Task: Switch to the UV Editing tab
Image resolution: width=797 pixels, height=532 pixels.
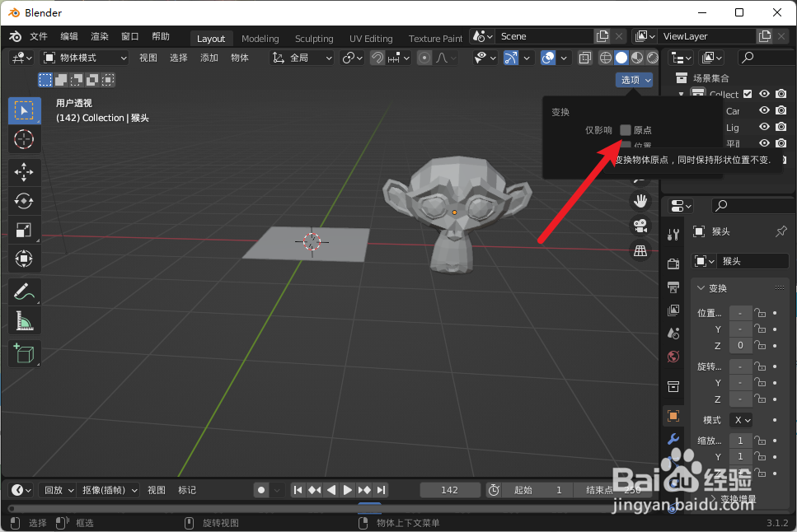Action: [x=371, y=39]
